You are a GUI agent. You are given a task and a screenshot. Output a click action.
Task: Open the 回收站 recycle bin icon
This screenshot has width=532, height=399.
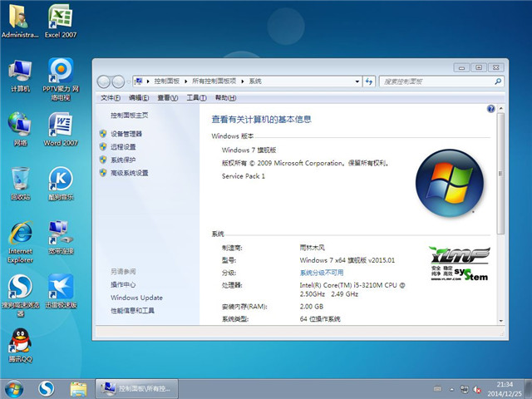pos(20,183)
